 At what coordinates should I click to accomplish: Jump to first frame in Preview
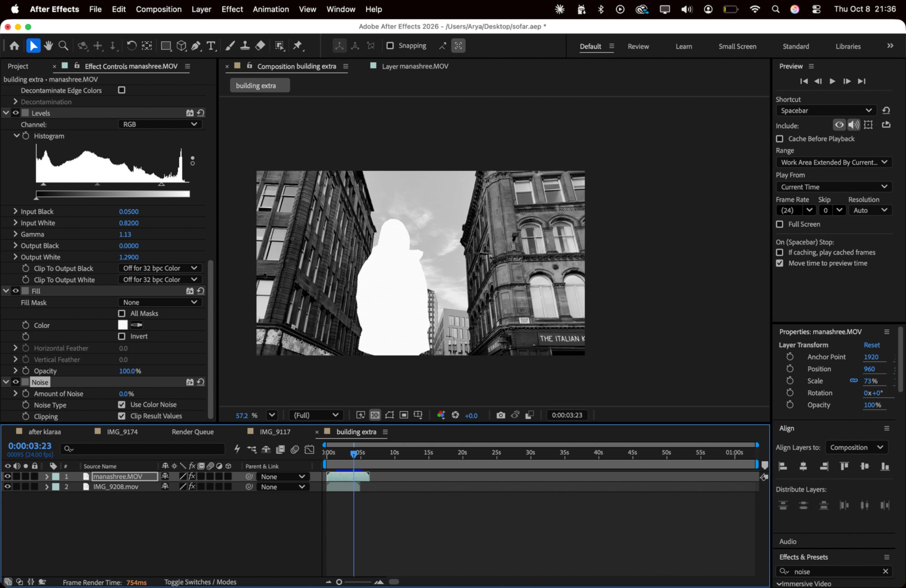(804, 81)
